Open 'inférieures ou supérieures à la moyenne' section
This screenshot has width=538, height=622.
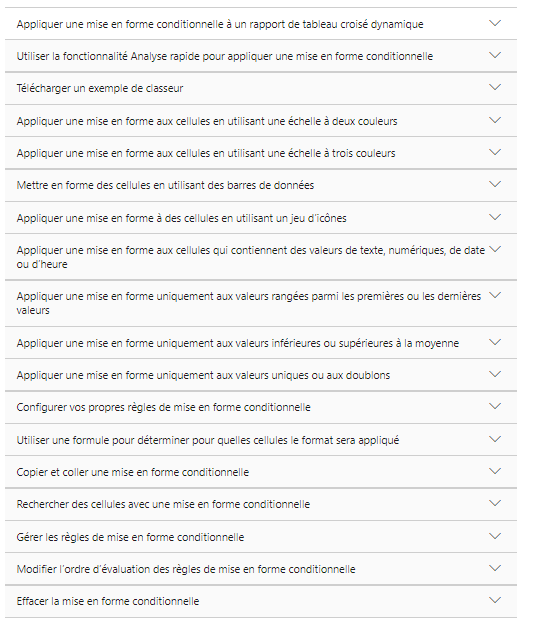point(261,343)
